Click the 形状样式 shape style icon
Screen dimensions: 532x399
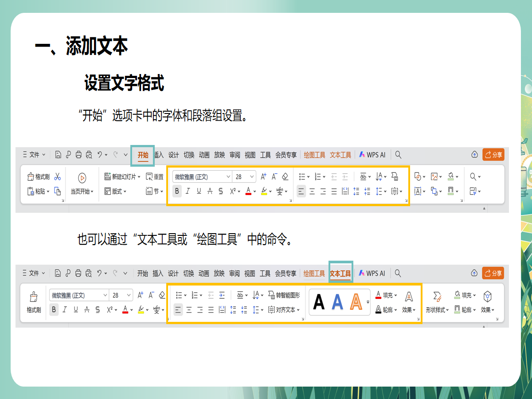pos(437,296)
